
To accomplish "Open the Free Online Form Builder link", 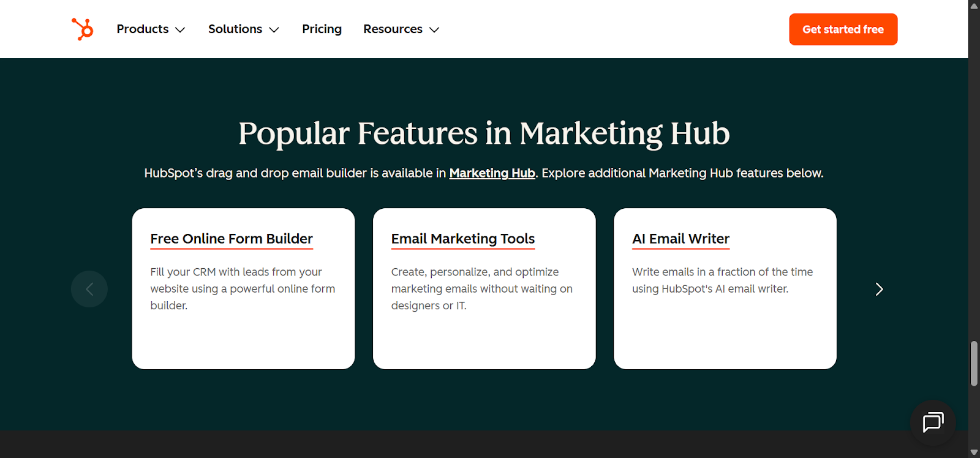I will (x=232, y=239).
